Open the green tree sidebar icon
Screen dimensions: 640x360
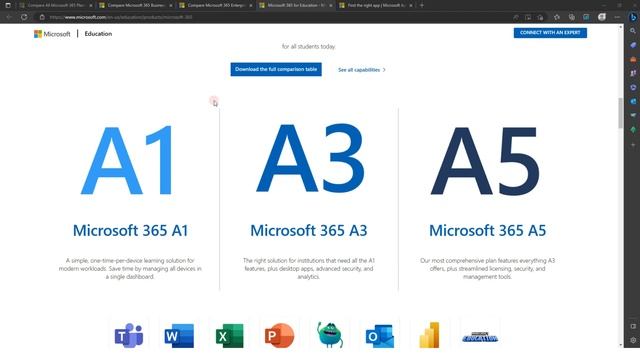pos(633,130)
